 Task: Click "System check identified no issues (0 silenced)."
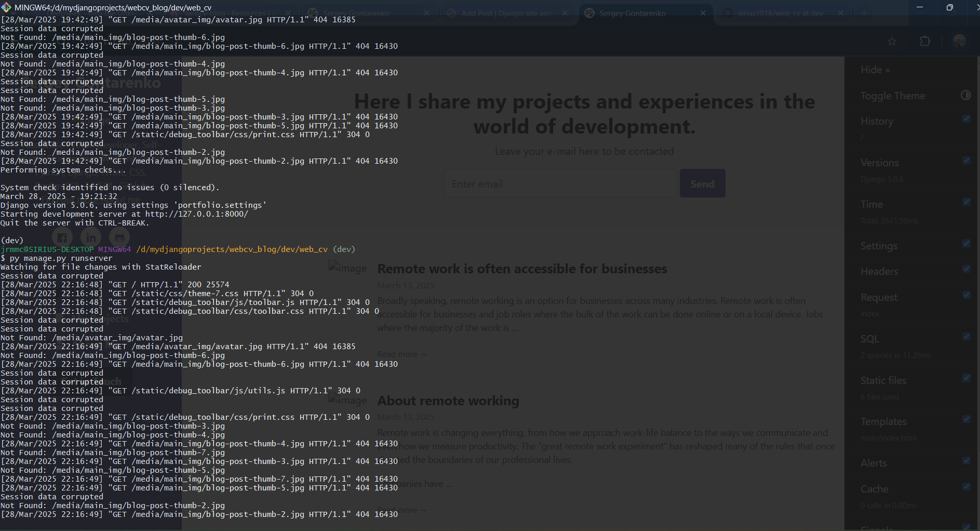point(110,188)
